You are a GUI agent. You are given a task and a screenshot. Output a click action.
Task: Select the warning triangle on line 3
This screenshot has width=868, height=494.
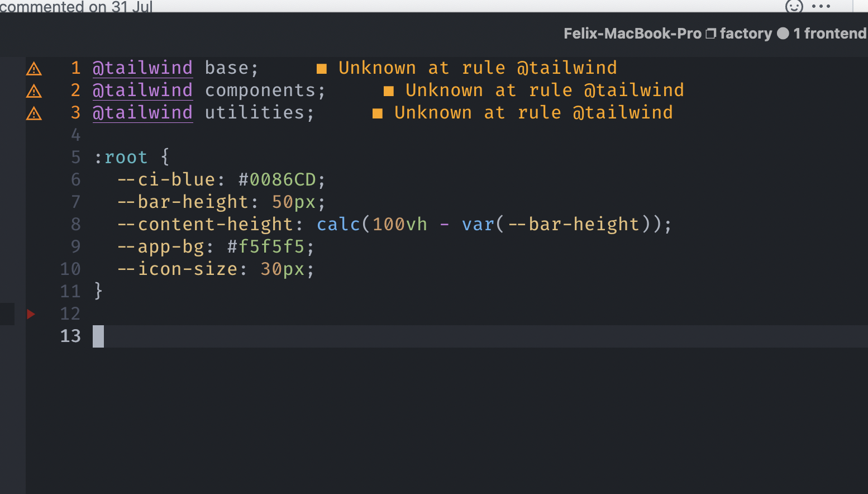coord(34,113)
